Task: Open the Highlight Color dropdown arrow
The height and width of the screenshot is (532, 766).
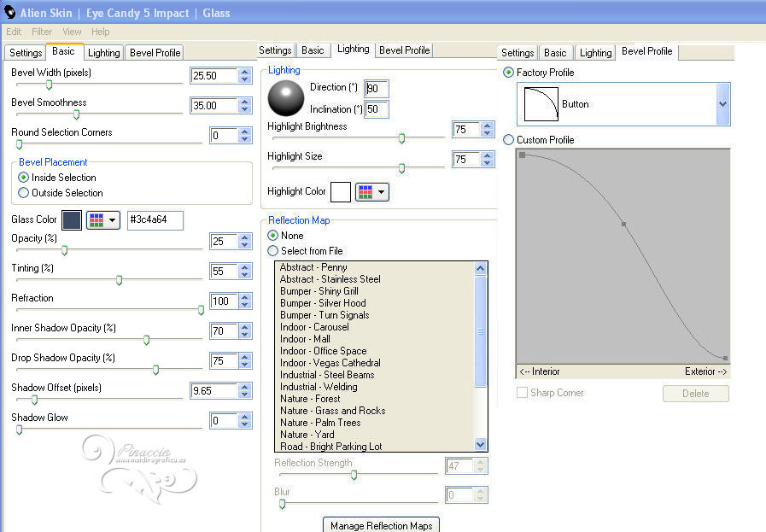Action: coord(381,192)
